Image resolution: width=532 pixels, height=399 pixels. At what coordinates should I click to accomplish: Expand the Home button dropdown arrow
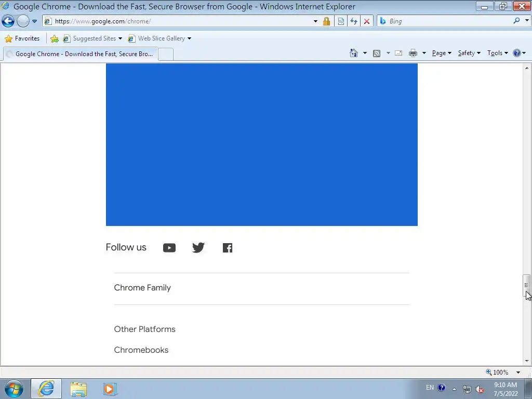pyautogui.click(x=365, y=53)
